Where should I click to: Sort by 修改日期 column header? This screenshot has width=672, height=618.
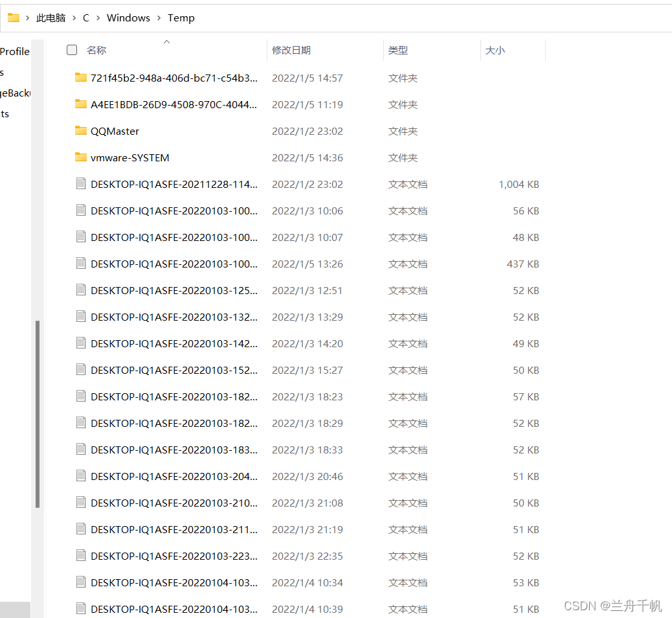[291, 50]
